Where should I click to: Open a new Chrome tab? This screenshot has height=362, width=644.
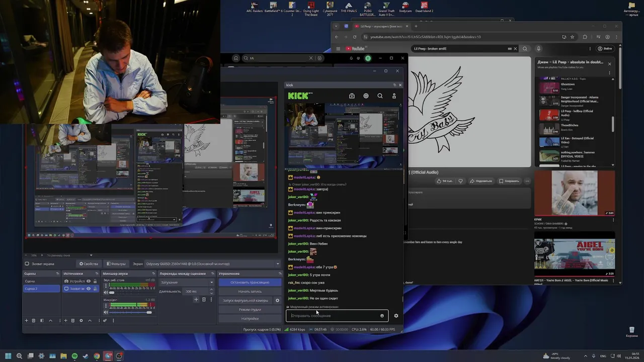(x=416, y=26)
